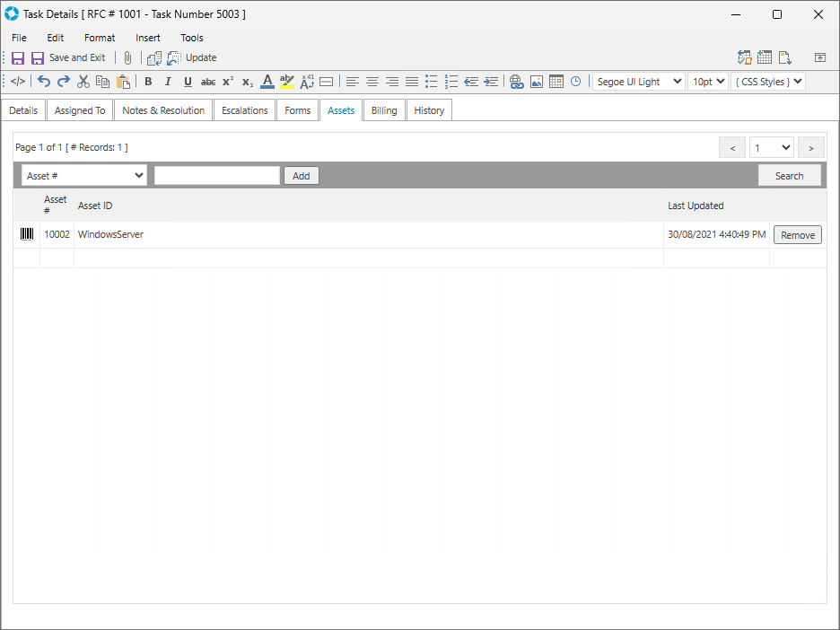Click the text highlight color button
The image size is (840, 630).
click(287, 82)
